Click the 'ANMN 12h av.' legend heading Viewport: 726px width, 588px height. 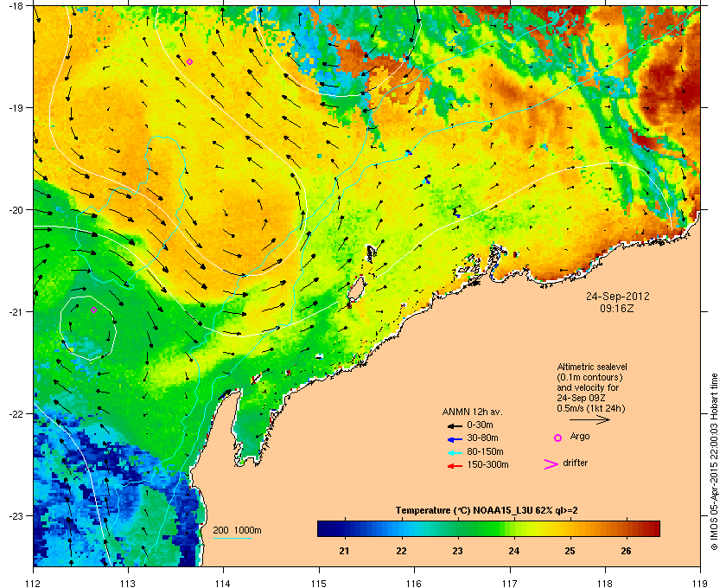coord(472,412)
